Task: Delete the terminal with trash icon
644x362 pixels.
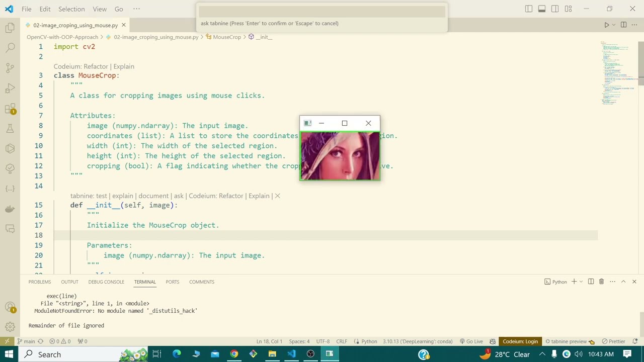Action: click(601, 282)
